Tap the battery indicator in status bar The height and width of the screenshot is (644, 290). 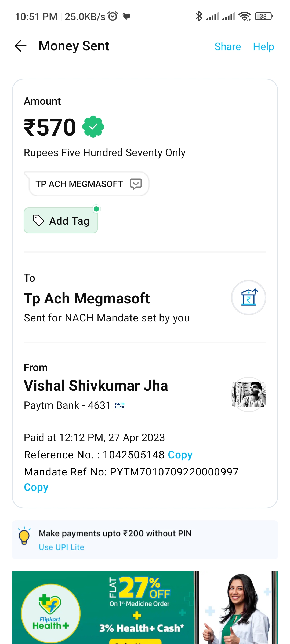(264, 16)
